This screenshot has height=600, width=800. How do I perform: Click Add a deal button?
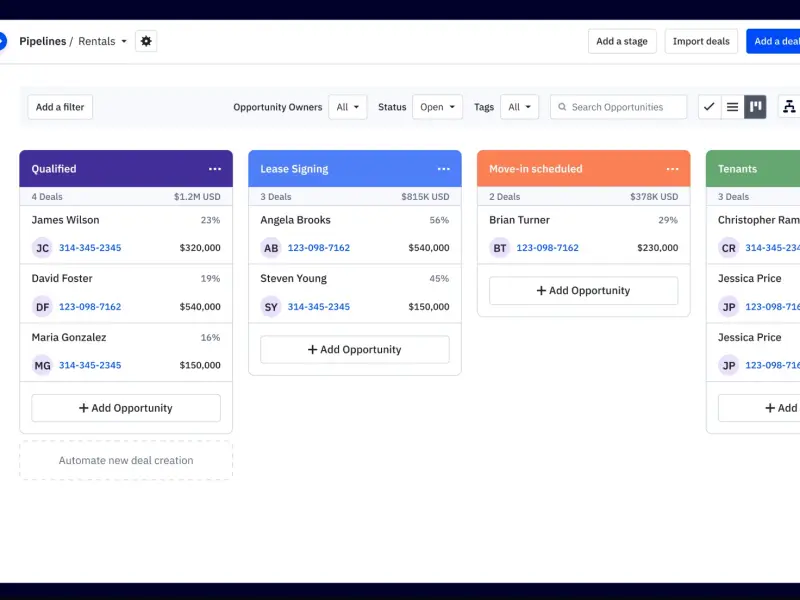point(773,41)
